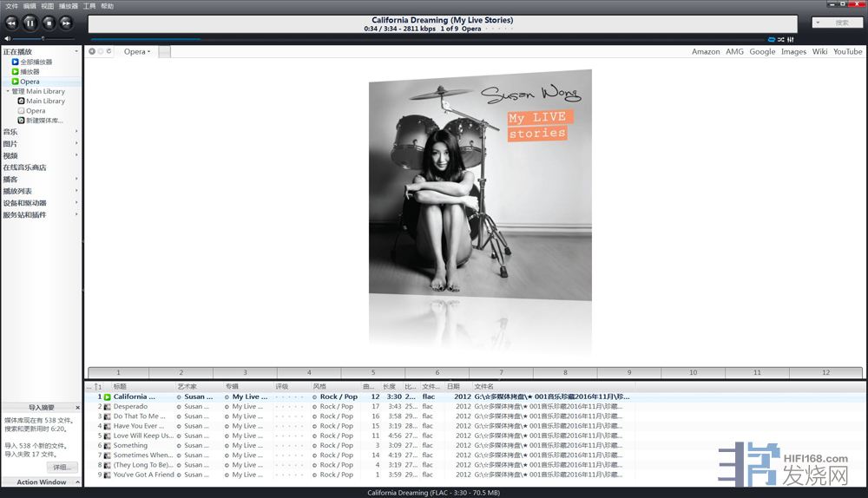Collapse the 管理 Main Library tree node

[x=7, y=91]
